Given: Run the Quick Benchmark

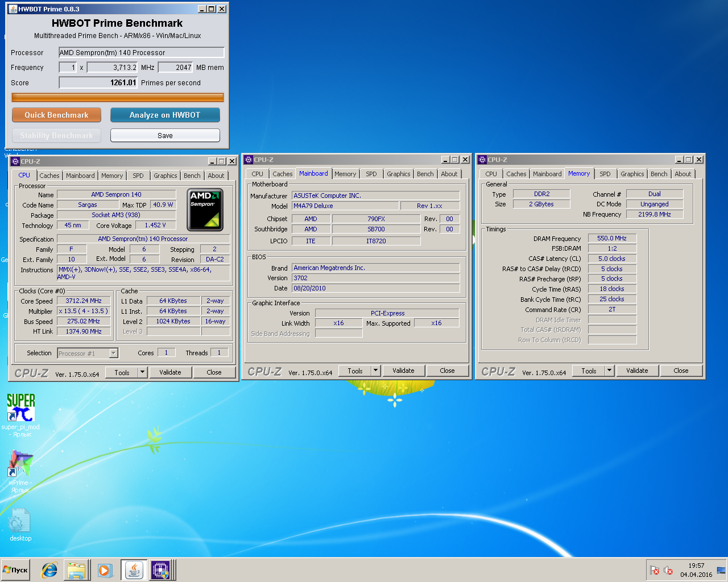Looking at the screenshot, I should [x=57, y=115].
